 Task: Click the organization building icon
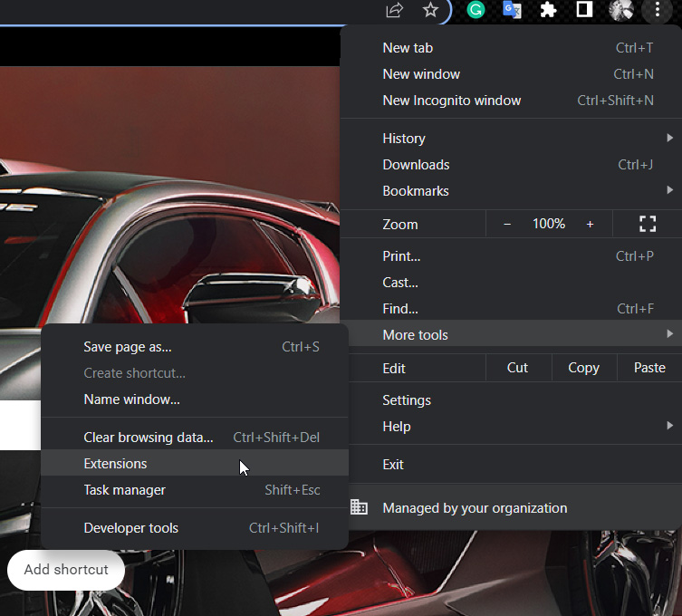point(359,506)
